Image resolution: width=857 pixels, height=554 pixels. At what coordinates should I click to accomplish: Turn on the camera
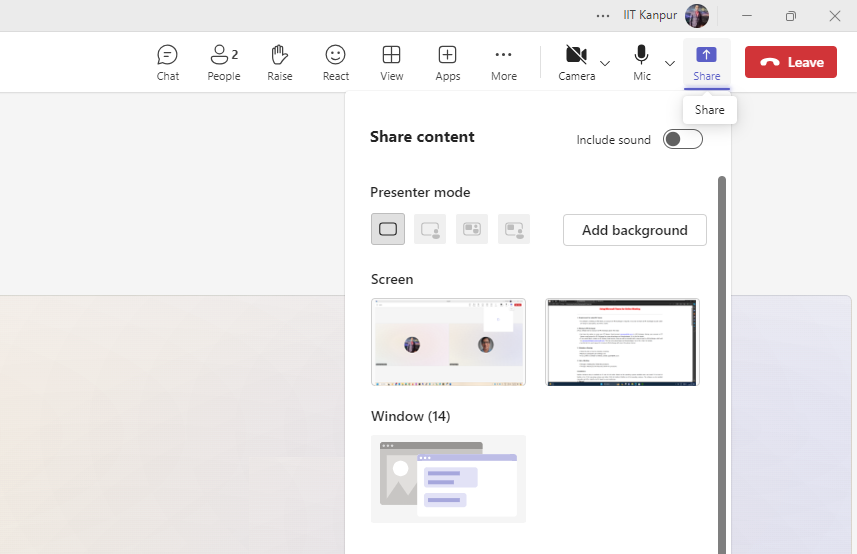[x=576, y=62]
